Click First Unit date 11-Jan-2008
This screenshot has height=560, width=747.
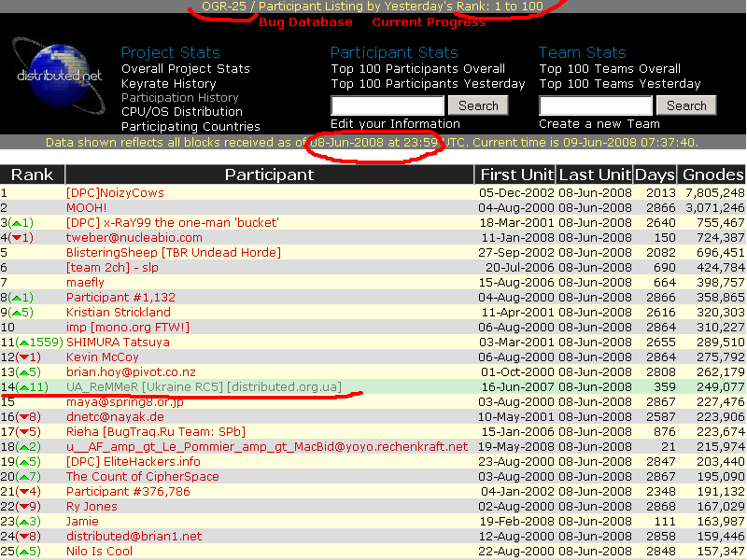pyautogui.click(x=517, y=238)
